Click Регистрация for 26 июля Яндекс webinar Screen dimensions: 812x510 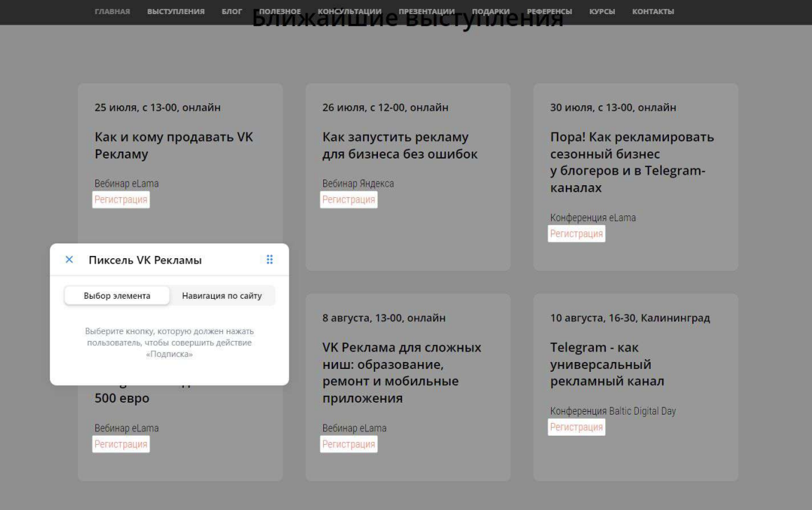point(349,199)
